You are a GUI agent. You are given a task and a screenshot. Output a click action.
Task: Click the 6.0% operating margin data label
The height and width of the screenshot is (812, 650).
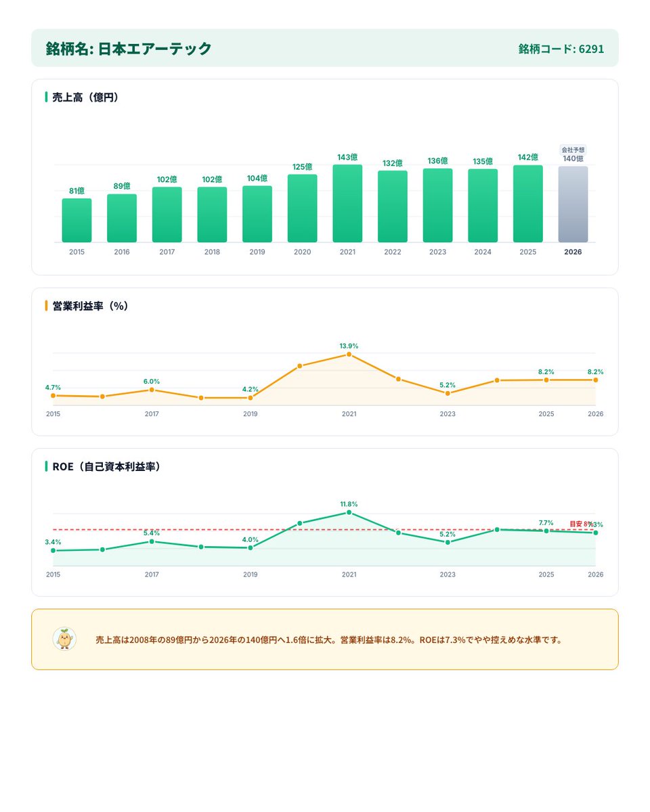pos(152,382)
